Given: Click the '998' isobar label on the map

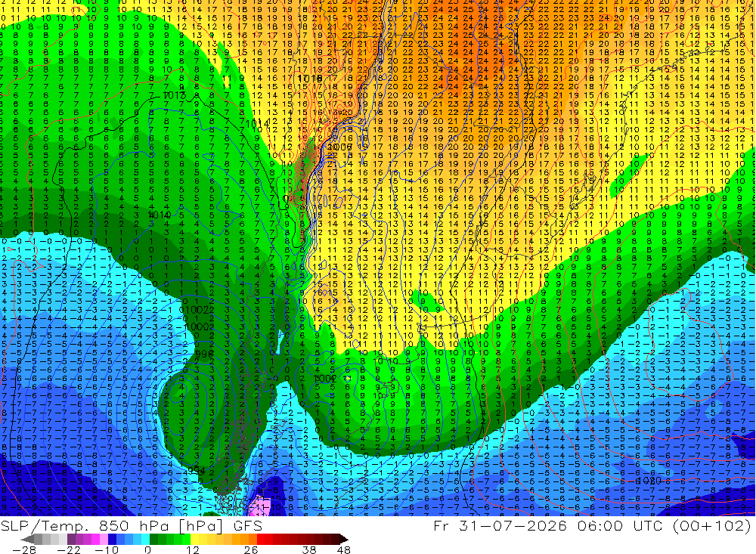Looking at the screenshot, I should [204, 354].
